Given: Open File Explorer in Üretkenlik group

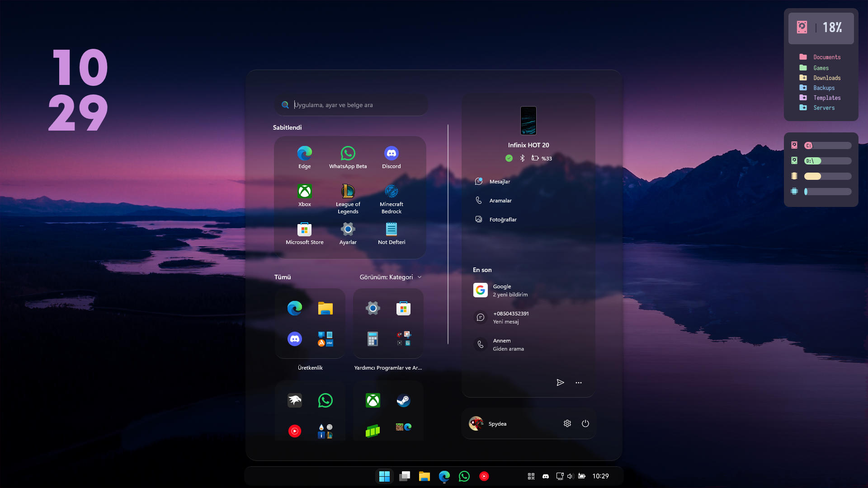Looking at the screenshot, I should click(x=325, y=308).
